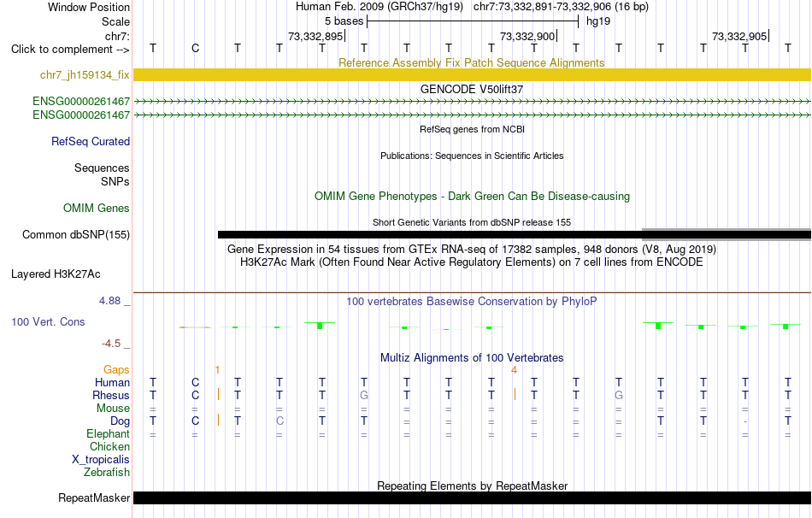
Task: Click the Window Position label
Action: (89, 7)
